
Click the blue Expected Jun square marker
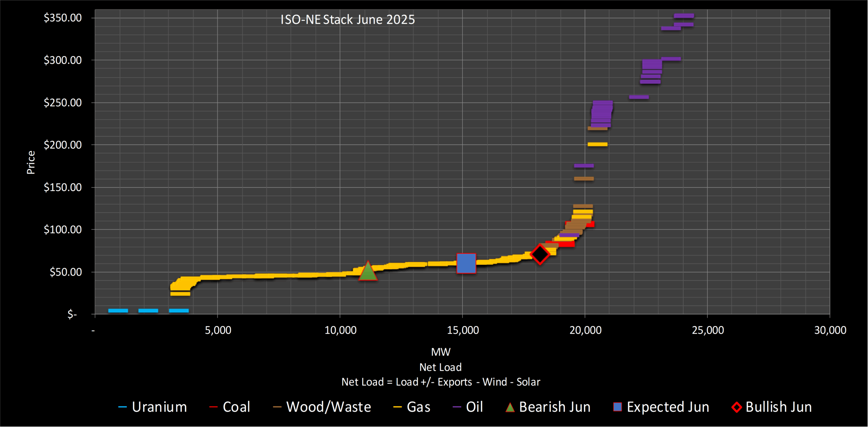pyautogui.click(x=466, y=263)
